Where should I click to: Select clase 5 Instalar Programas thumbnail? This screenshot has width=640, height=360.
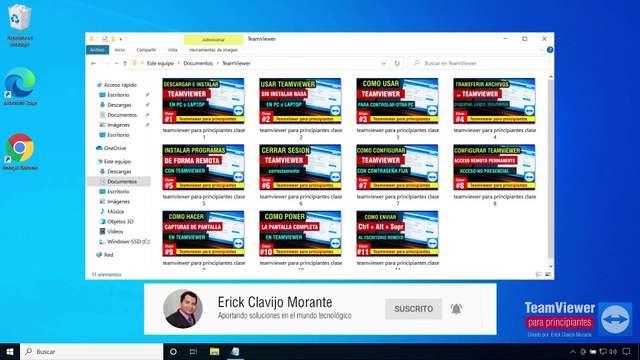click(203, 167)
